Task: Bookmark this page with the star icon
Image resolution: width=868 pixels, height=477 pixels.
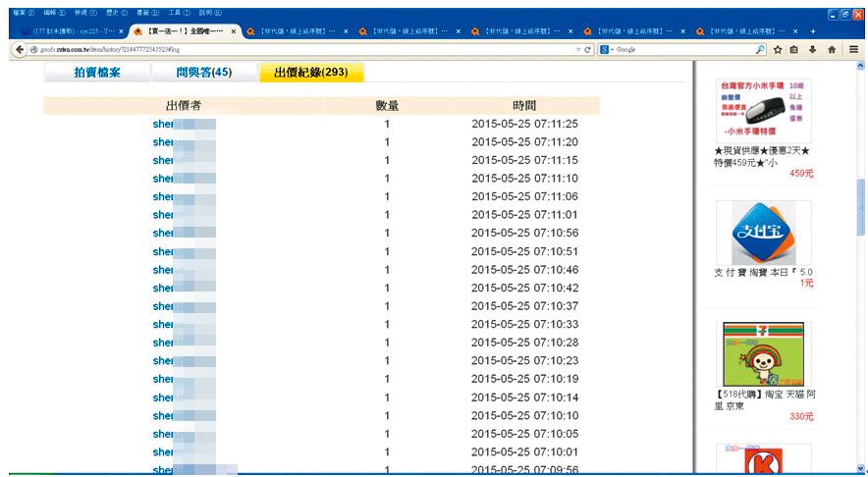Action: (x=778, y=49)
